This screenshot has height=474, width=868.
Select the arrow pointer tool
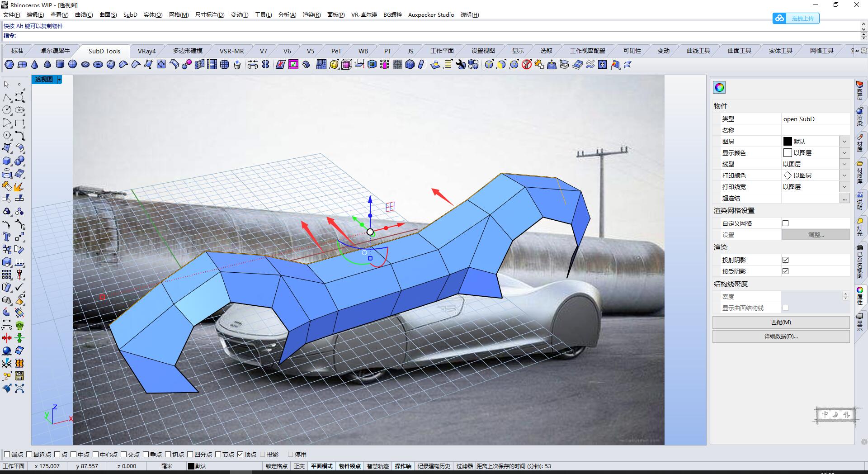click(7, 85)
